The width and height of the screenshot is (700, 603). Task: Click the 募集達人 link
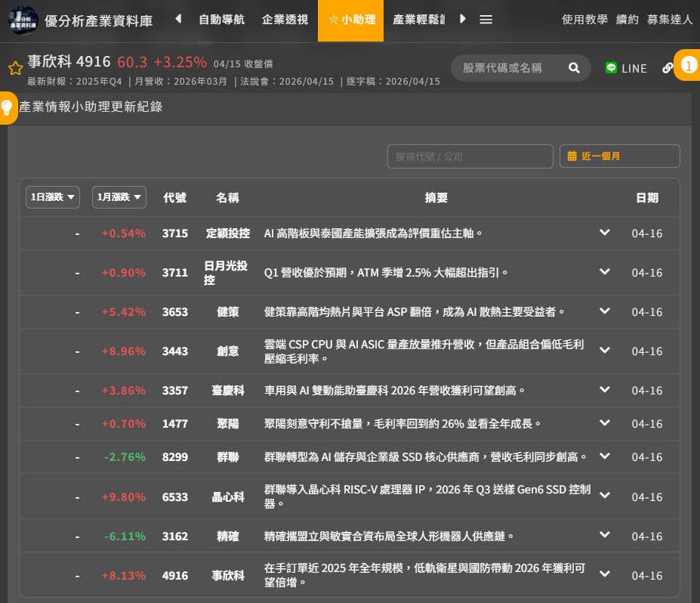tap(669, 20)
